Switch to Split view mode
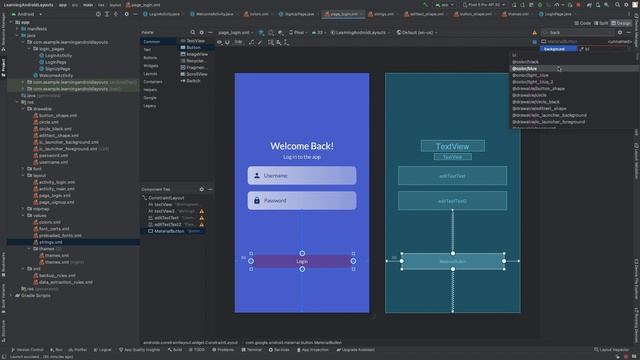Image resolution: width=640 pixels, height=360 pixels. coord(601,23)
